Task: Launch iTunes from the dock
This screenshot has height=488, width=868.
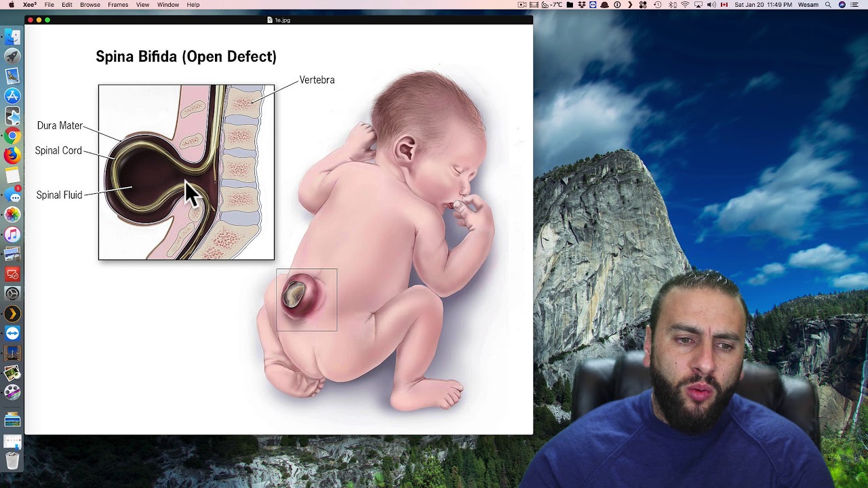Action: 12,235
